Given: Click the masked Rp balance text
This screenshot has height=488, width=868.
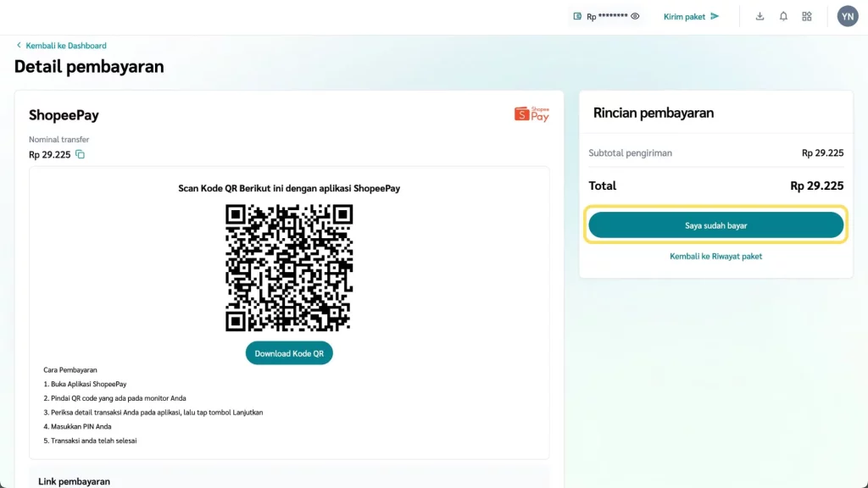Looking at the screenshot, I should pyautogui.click(x=607, y=16).
